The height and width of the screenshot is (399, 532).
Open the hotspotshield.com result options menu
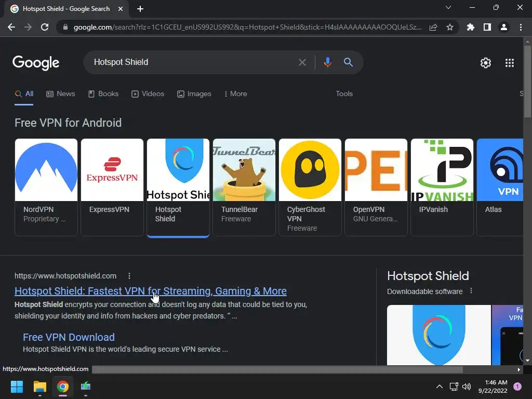[129, 276]
